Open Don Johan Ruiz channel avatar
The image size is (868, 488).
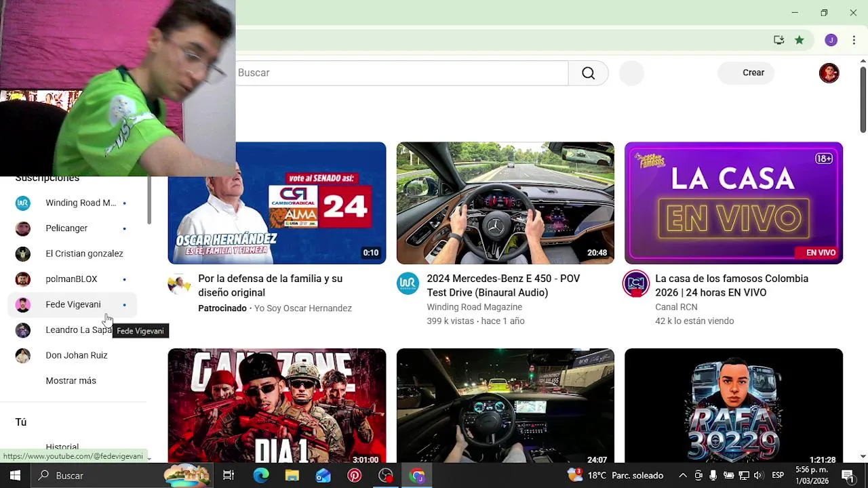tap(23, 355)
